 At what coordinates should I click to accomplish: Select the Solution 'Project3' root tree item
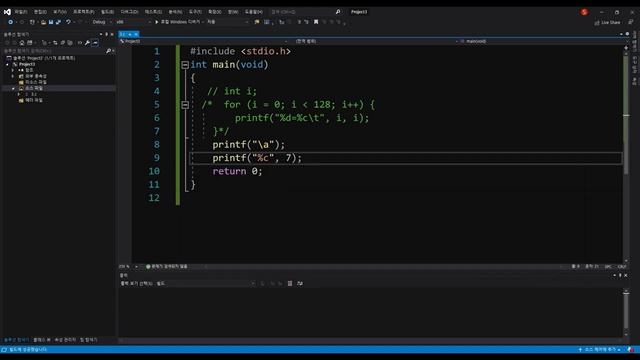(x=41, y=58)
